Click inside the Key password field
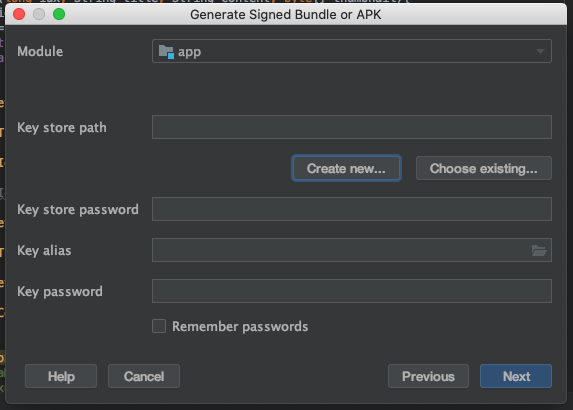Image resolution: width=573 pixels, height=410 pixels. pos(352,291)
